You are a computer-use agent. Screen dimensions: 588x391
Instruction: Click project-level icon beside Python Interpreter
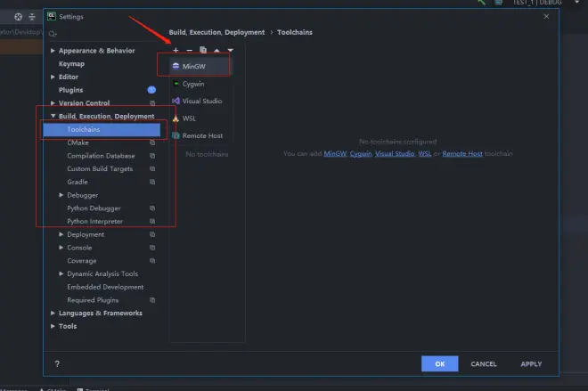pos(152,222)
